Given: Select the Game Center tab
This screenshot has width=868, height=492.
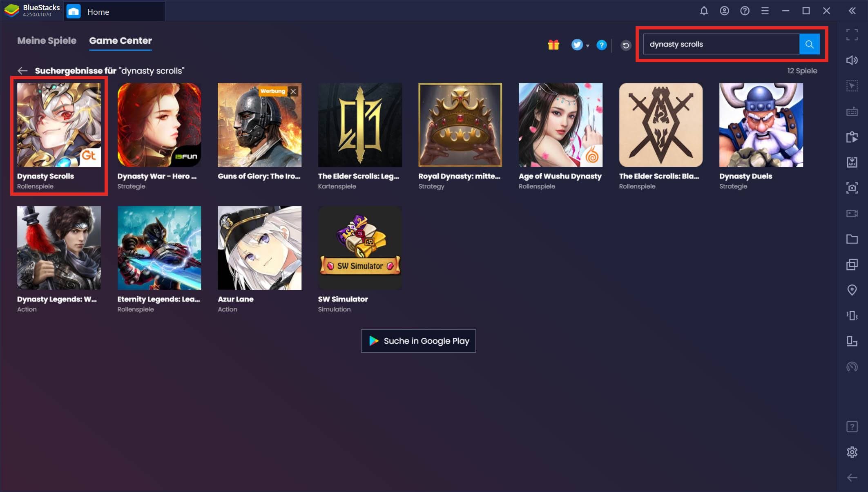Looking at the screenshot, I should [x=120, y=40].
